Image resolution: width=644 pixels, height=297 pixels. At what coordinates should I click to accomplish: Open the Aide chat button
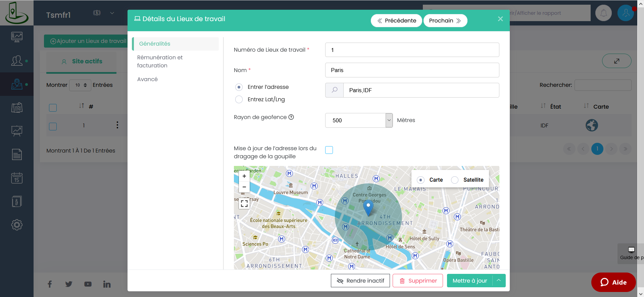click(613, 282)
